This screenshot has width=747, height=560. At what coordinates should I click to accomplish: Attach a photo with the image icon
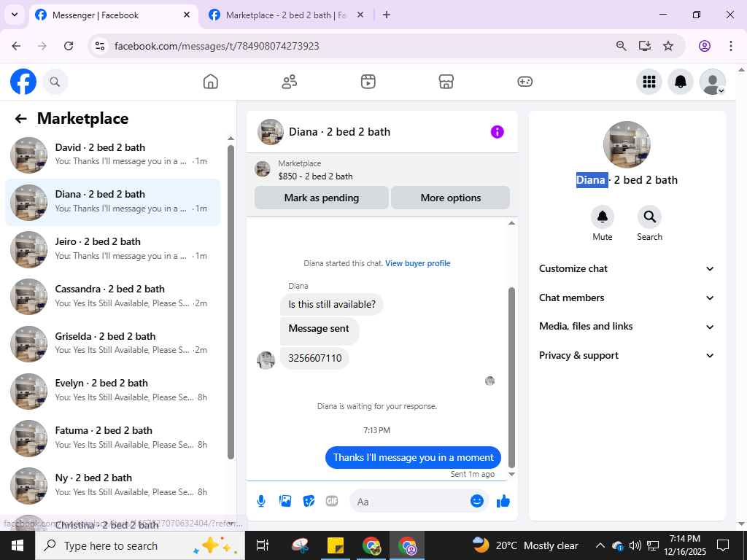285,501
